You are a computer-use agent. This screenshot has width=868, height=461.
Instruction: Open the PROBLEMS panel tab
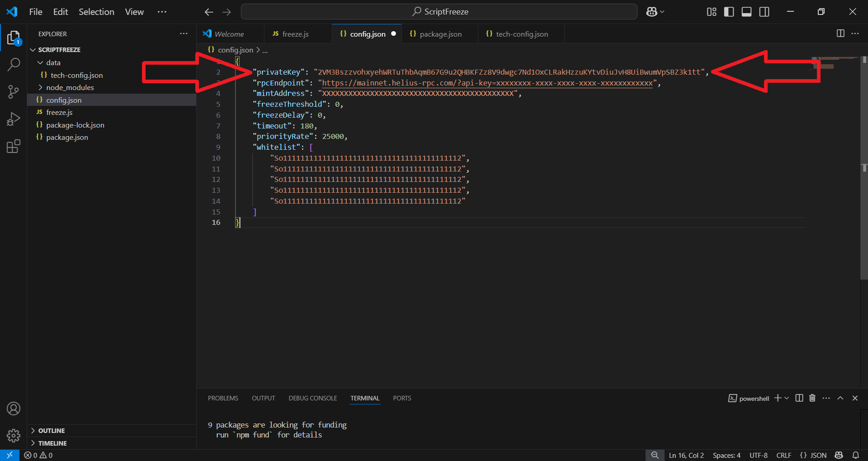[223, 398]
